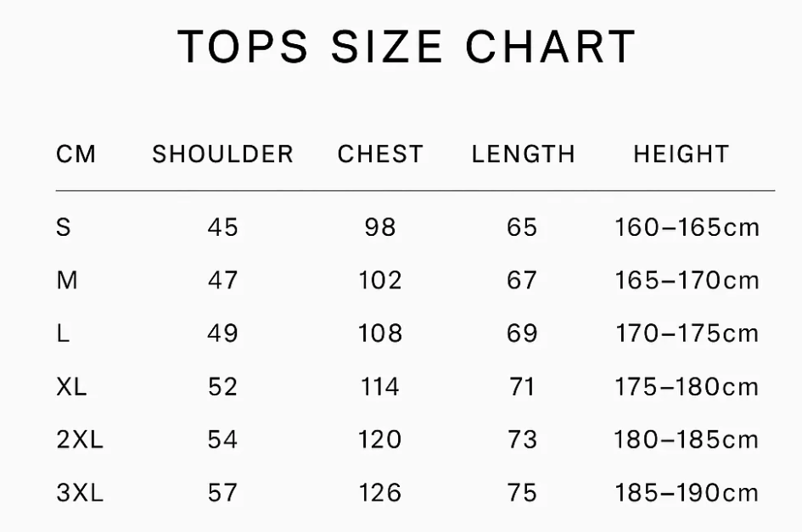Click the 180–185cm height range
This screenshot has width=802, height=532.
687,440
